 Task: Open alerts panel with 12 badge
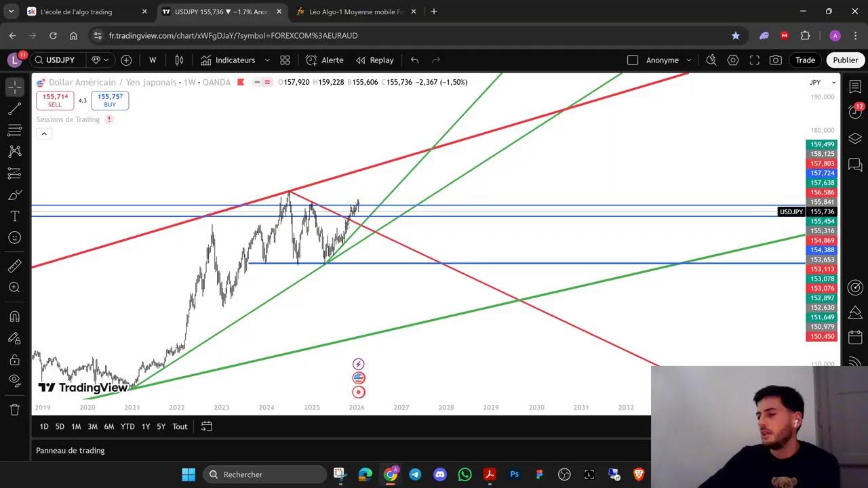(855, 112)
